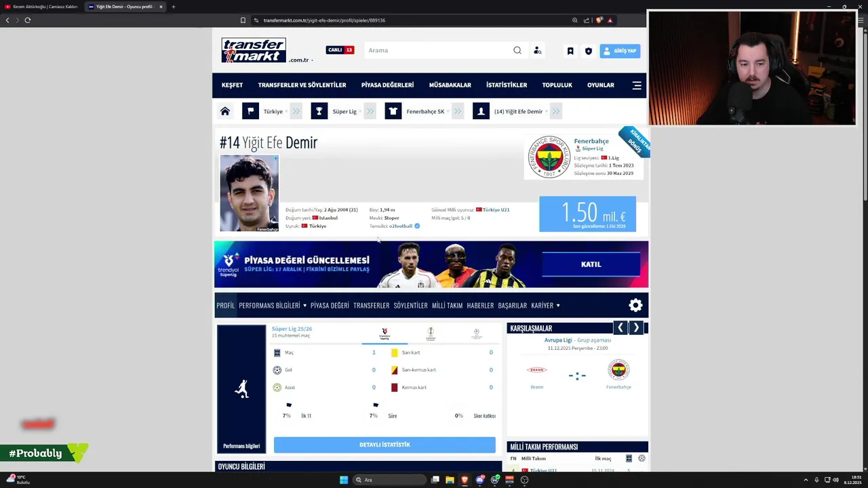
Task: Click the player silhouette icon in breadcrumb
Action: point(481,111)
